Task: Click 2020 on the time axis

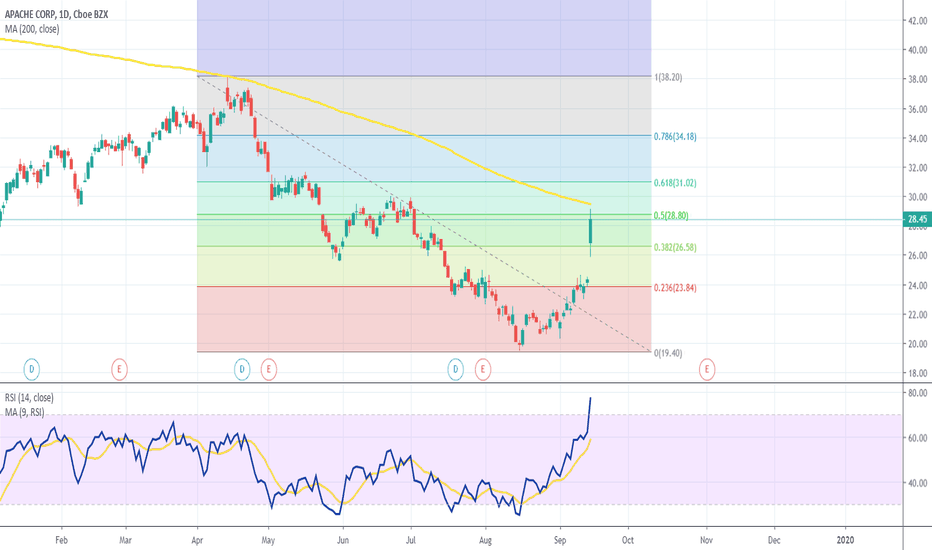Action: [845, 540]
